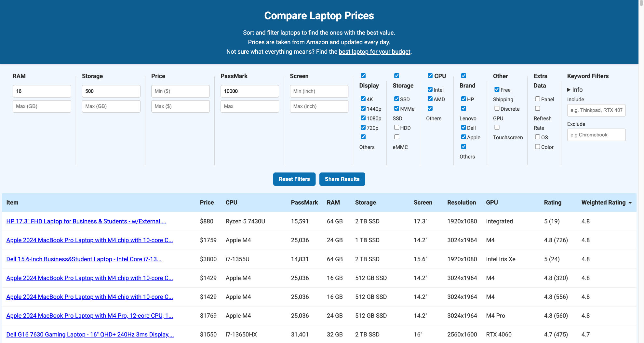
Task: Enable the Refresh Rate checkbox
Action: [x=538, y=108]
